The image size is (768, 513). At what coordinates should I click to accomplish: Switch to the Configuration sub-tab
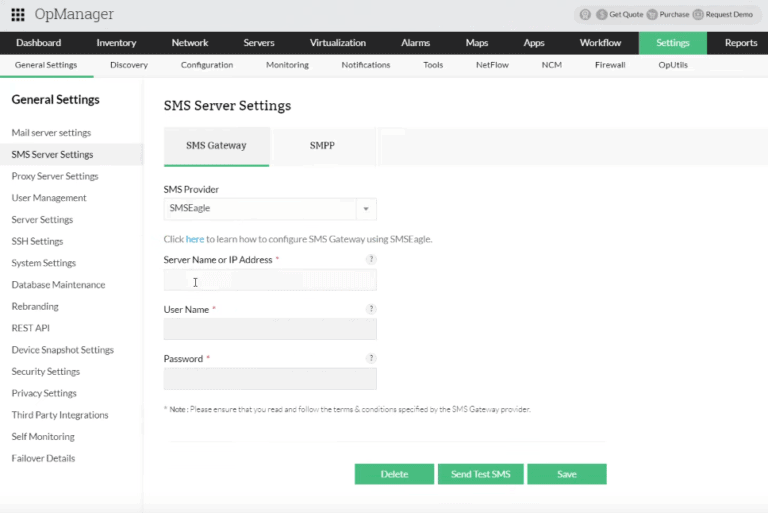tap(207, 65)
